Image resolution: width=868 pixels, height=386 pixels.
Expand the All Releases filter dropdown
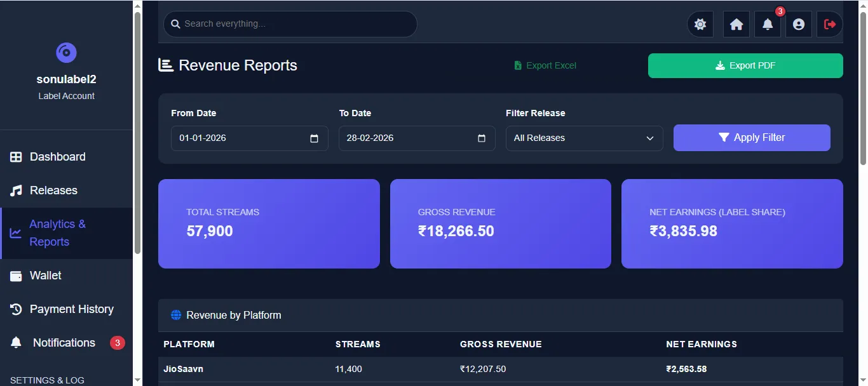tap(584, 138)
